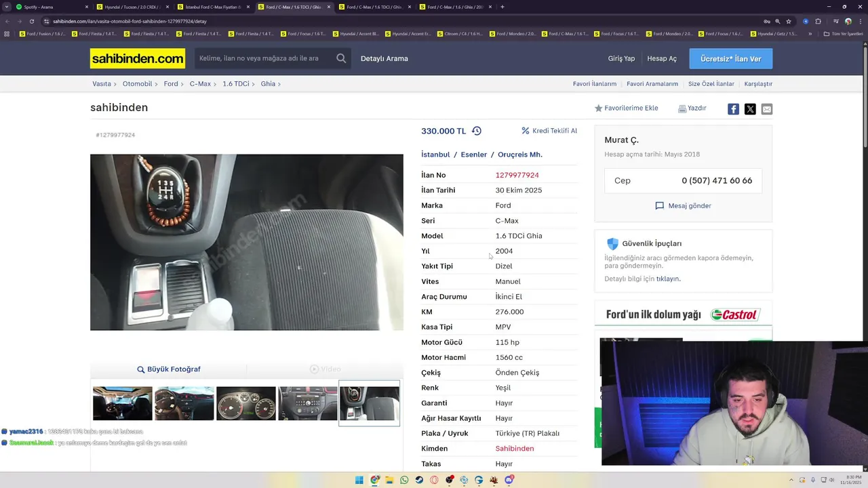Click the Video play icon

click(314, 369)
